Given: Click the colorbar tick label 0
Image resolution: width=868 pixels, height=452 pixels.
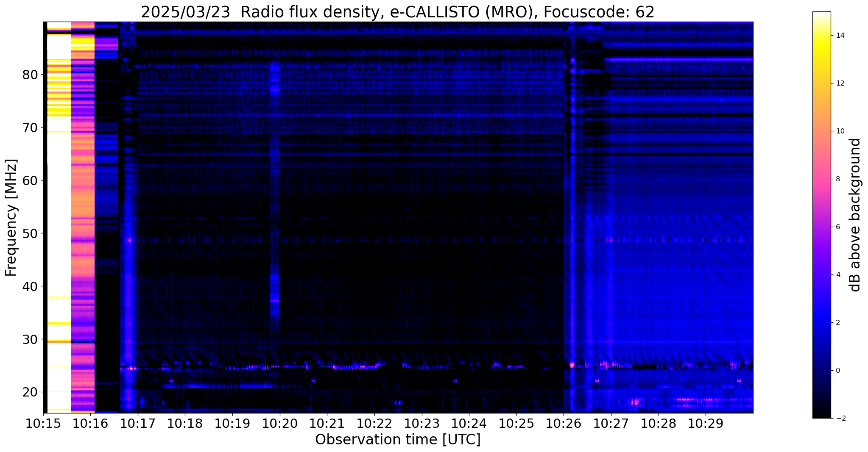Looking at the screenshot, I should point(837,371).
